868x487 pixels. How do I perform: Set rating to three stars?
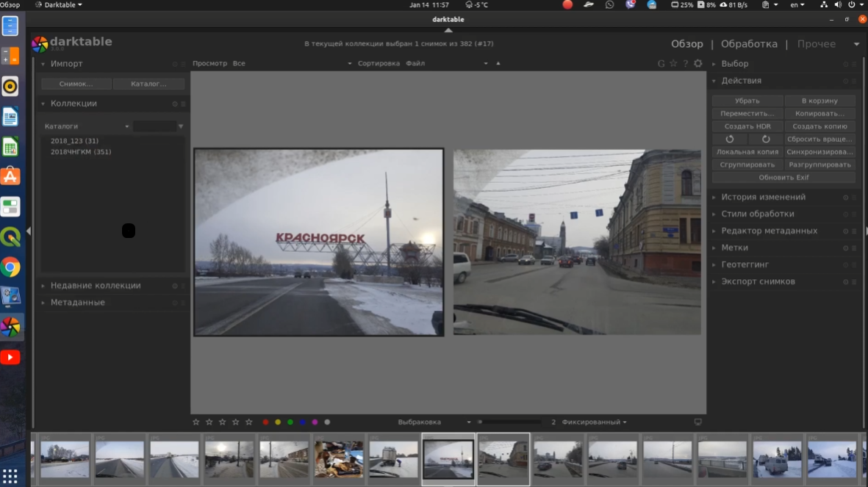point(223,422)
